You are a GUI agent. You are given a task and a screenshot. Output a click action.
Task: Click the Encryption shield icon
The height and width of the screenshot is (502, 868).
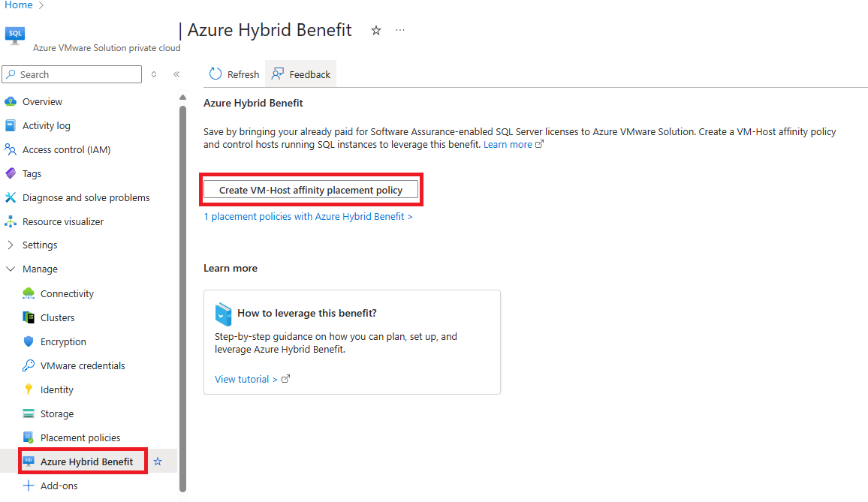pos(29,341)
